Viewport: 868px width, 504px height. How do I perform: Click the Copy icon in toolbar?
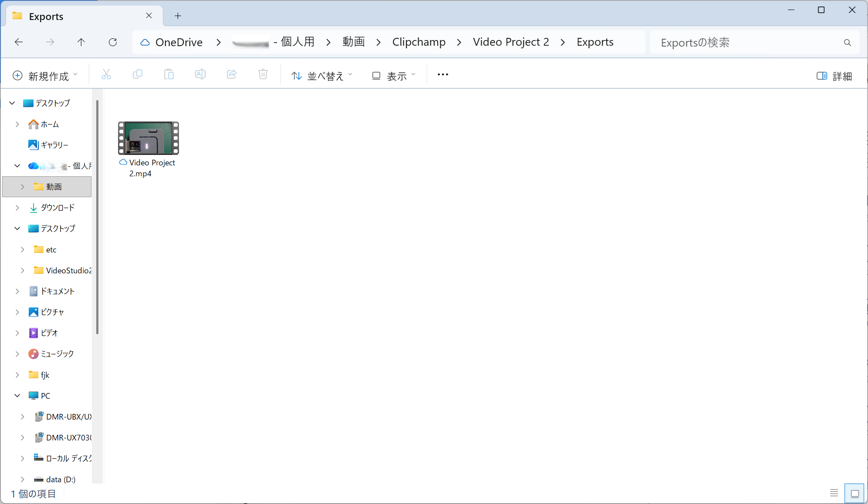[137, 75]
